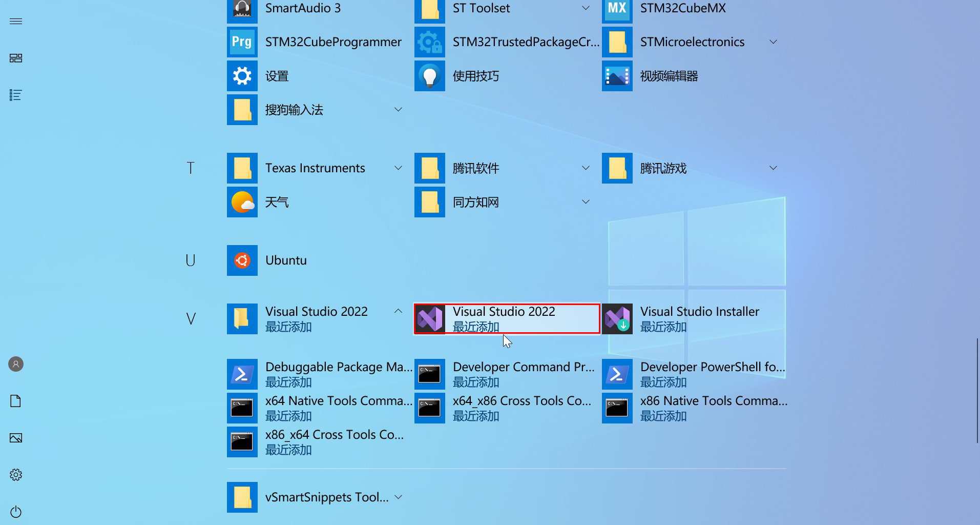Open x64_x86 Cross Tools console icon

pos(430,408)
